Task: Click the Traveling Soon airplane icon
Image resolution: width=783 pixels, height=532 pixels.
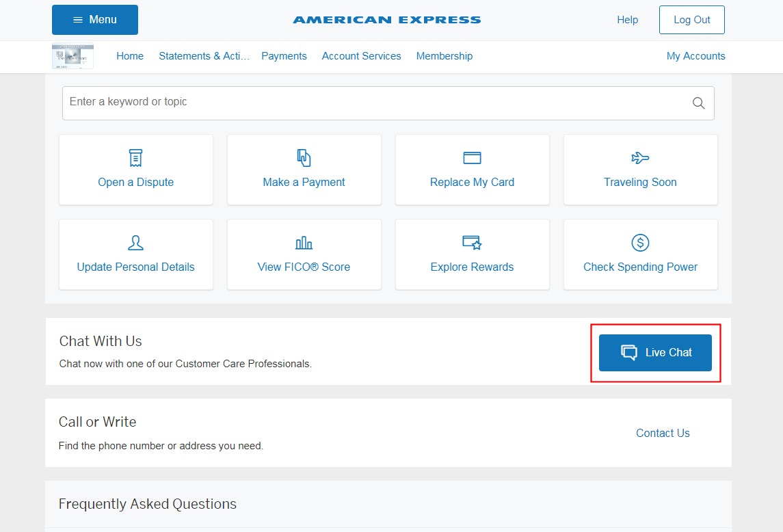Action: (640, 159)
